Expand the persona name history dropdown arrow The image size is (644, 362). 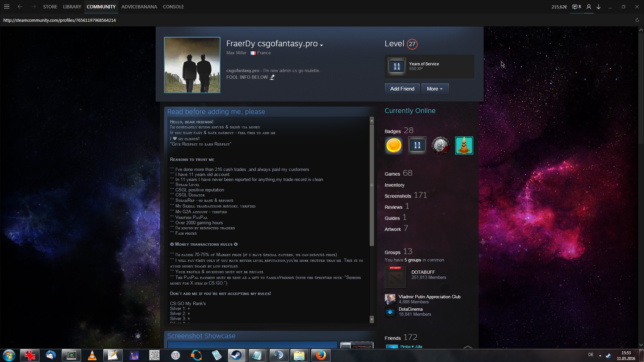(321, 45)
